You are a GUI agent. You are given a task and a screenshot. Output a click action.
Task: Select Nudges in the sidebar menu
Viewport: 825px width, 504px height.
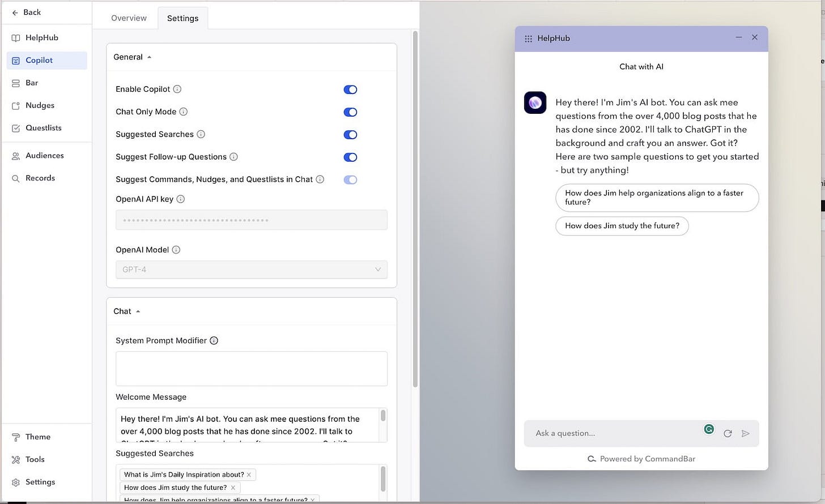tap(47, 106)
